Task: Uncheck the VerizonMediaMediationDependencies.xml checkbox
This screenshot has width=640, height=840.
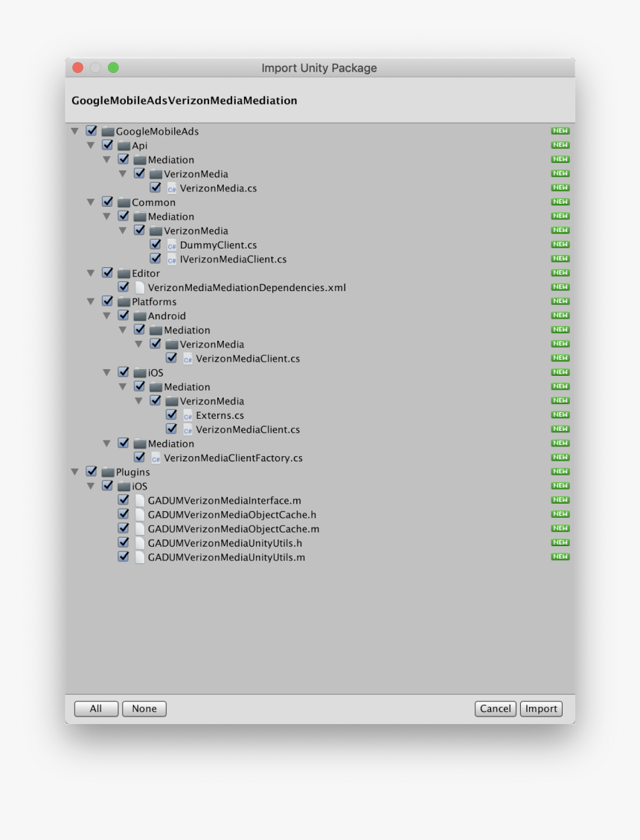Action: (x=124, y=287)
